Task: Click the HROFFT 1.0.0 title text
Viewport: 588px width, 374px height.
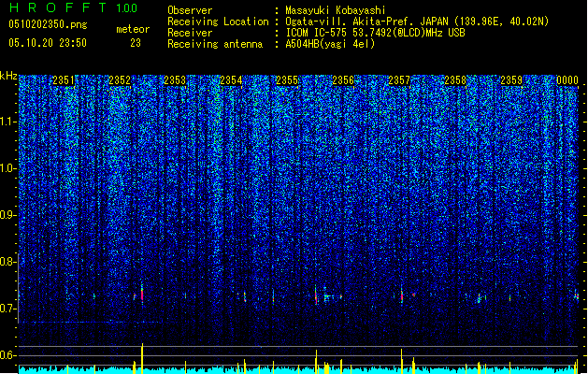Action: 74,7
